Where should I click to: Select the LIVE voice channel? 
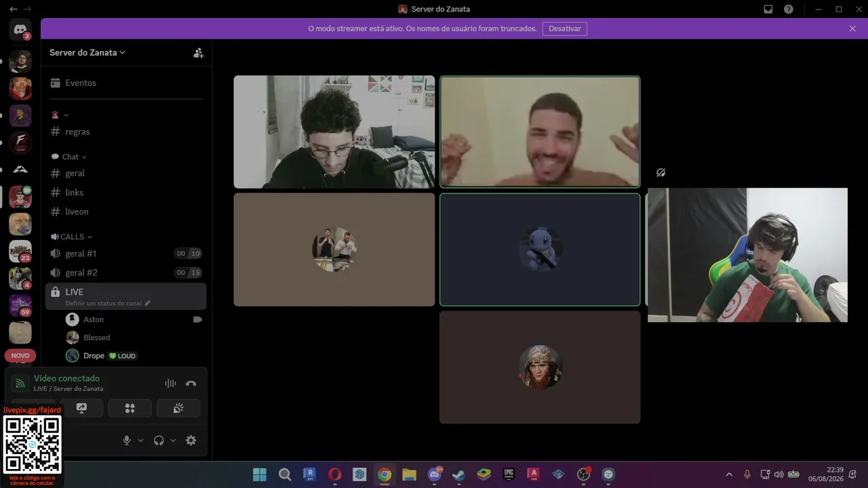(126, 296)
